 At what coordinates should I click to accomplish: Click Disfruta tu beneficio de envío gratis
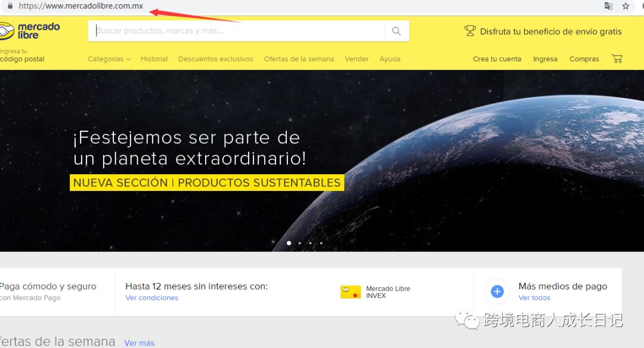[551, 31]
